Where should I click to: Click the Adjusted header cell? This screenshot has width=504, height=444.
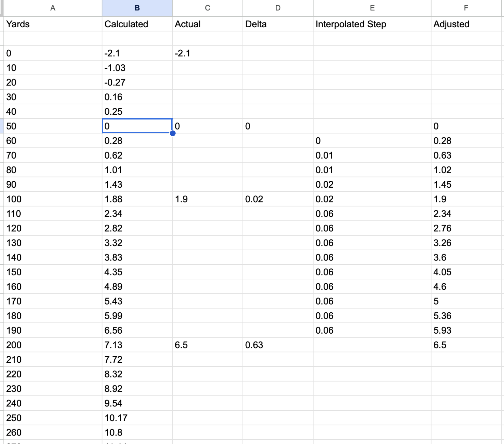[466, 24]
